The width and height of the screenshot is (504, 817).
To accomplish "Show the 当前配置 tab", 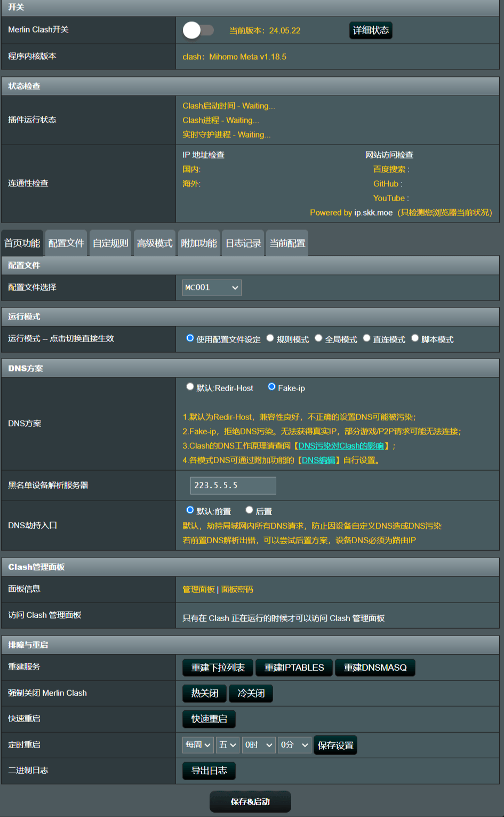I will point(287,243).
